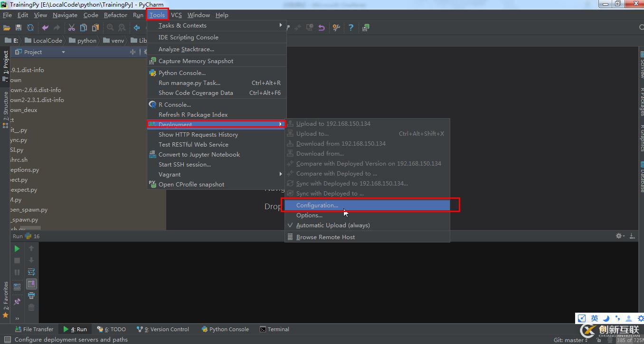Click shrc.sh file in project tree
The height and width of the screenshot is (344, 644).
[x=19, y=160]
